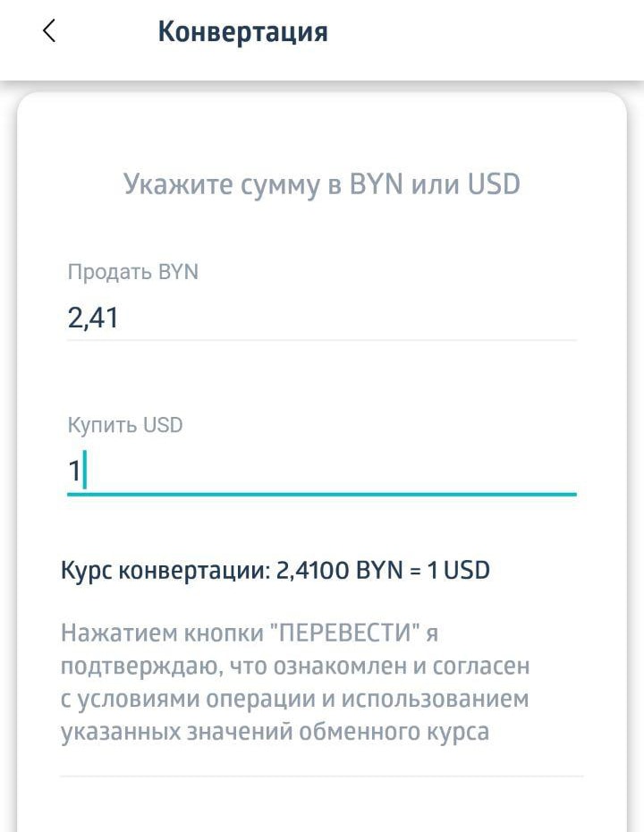The image size is (644, 832).
Task: Tap the "Купить USD" field label
Action: pyautogui.click(x=124, y=425)
